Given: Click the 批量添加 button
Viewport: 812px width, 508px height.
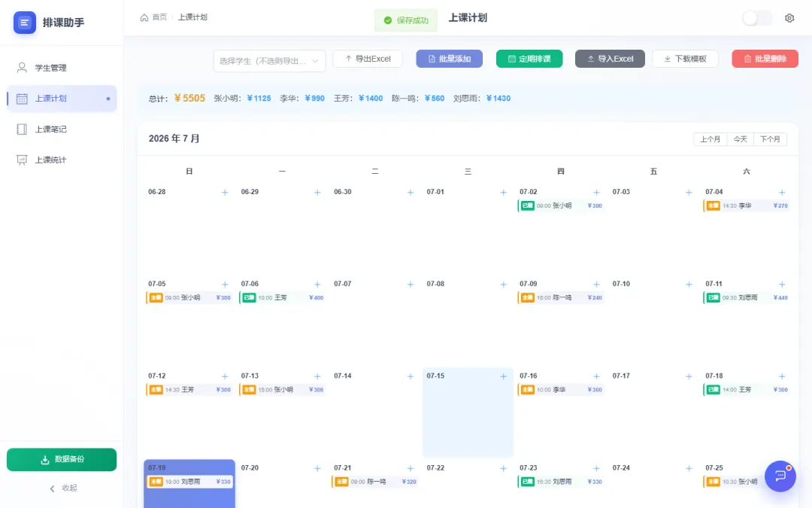Looking at the screenshot, I should coord(449,59).
